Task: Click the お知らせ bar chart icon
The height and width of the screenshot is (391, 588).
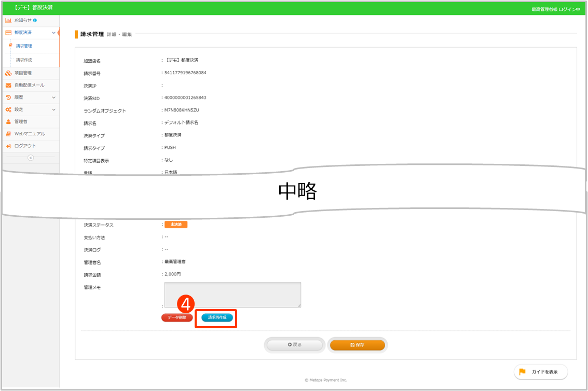Action: tap(8, 20)
